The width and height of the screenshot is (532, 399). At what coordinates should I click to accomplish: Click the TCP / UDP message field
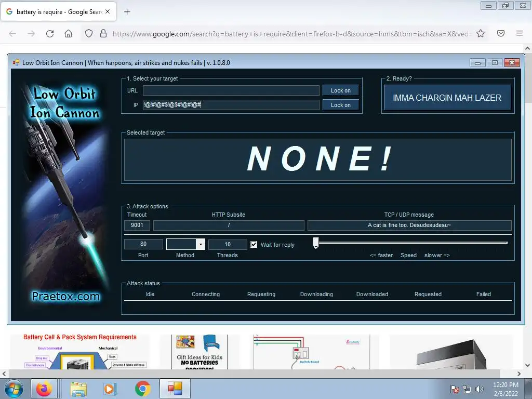[x=409, y=225]
